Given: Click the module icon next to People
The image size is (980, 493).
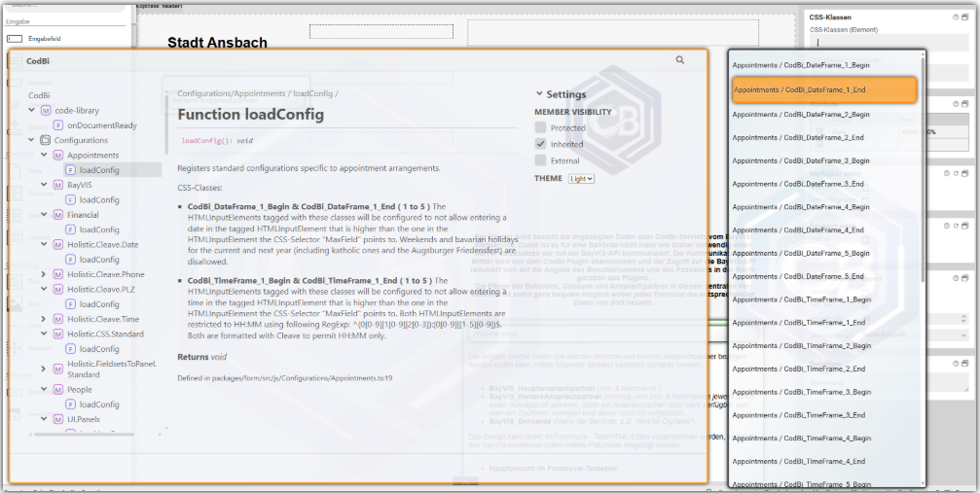Looking at the screenshot, I should (57, 389).
